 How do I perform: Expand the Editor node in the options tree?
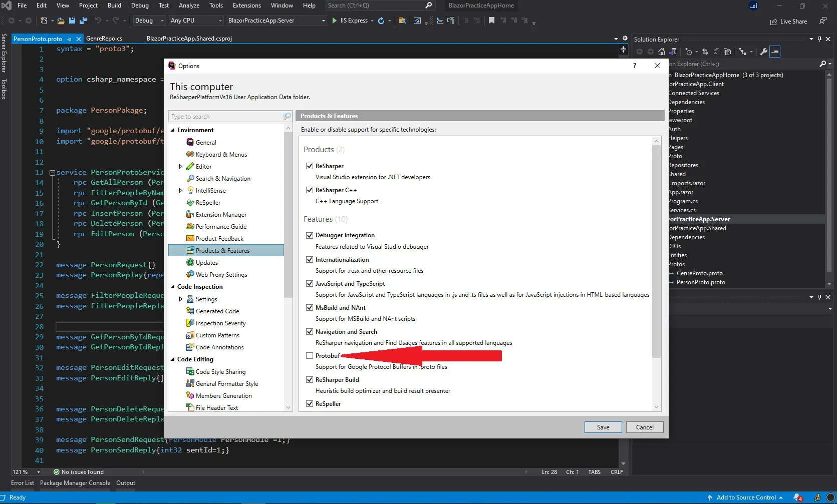click(x=181, y=167)
